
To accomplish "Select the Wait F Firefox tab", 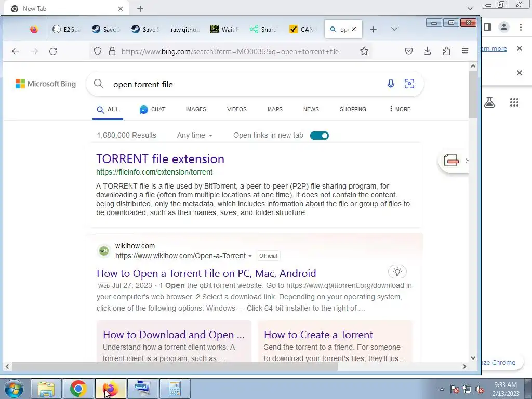I will click(224, 30).
